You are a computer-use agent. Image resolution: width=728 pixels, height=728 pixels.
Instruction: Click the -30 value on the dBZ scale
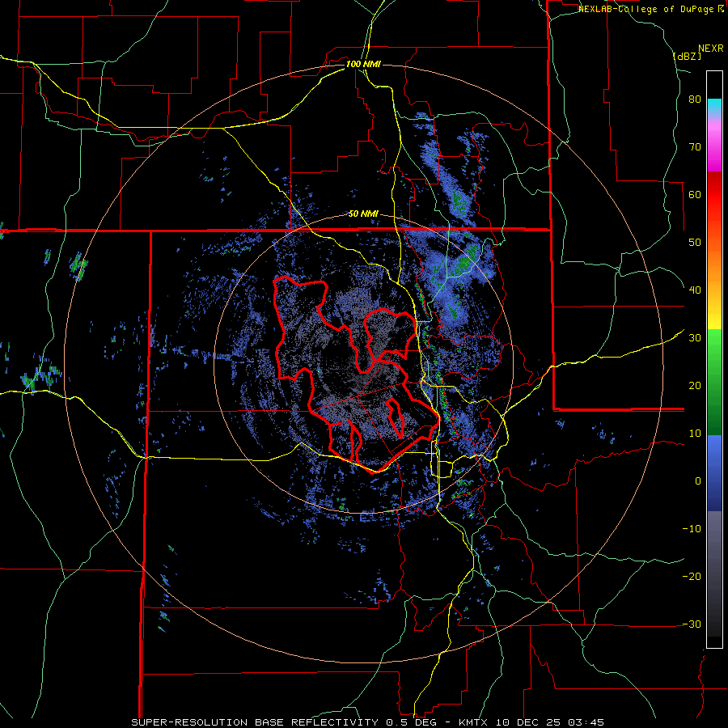[692, 624]
